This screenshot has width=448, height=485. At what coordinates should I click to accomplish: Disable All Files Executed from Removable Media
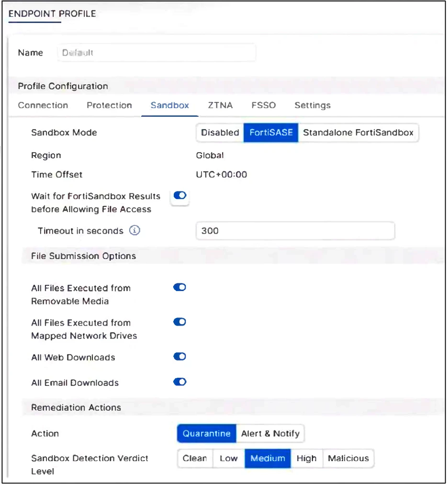tap(179, 287)
